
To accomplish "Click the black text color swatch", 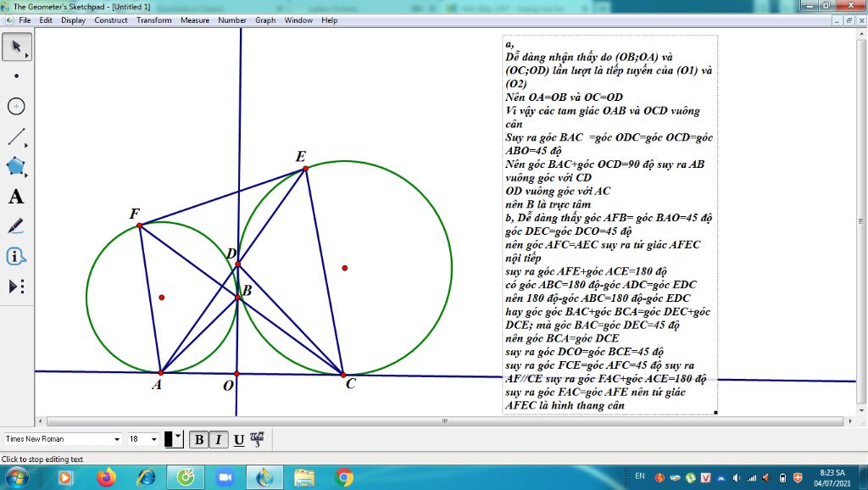I will (169, 439).
